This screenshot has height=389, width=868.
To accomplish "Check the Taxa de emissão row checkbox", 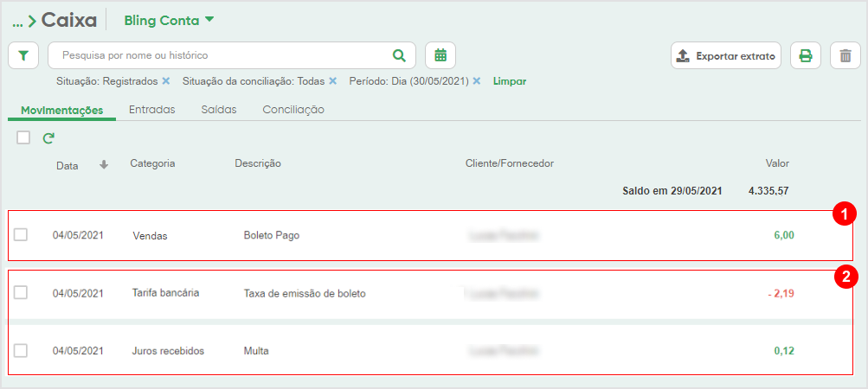I will [21, 293].
